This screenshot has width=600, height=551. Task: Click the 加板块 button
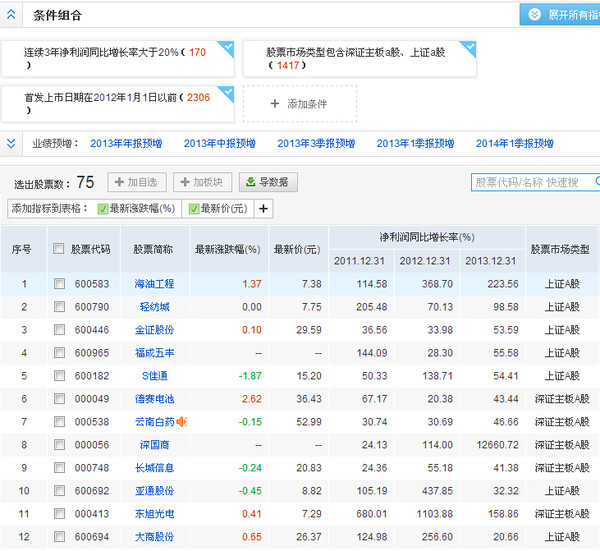point(202,182)
